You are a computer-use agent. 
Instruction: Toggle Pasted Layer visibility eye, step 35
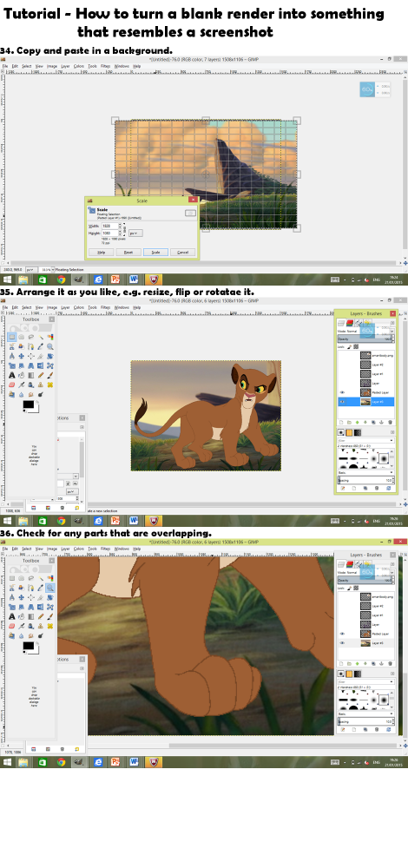[342, 392]
